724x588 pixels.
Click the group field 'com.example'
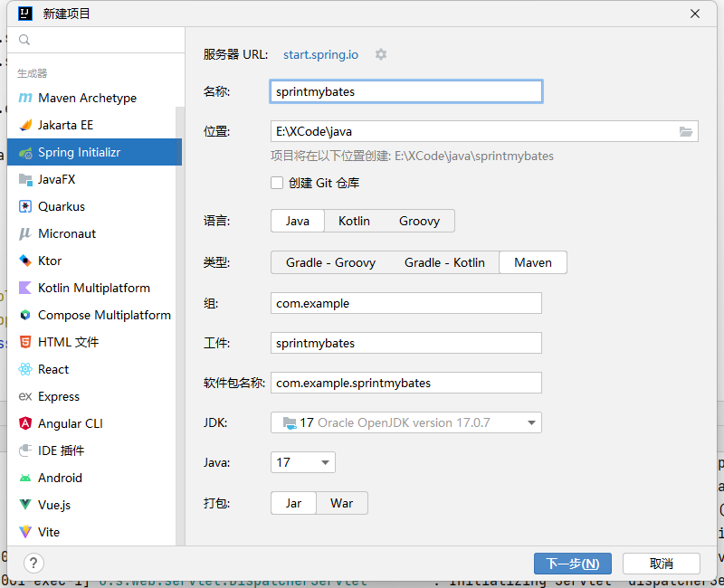pos(405,303)
